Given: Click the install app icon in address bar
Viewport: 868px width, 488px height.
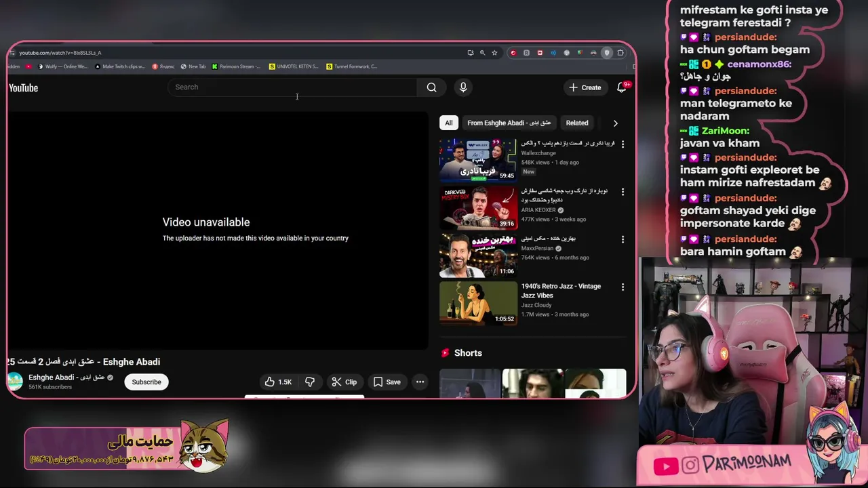Looking at the screenshot, I should (x=471, y=53).
